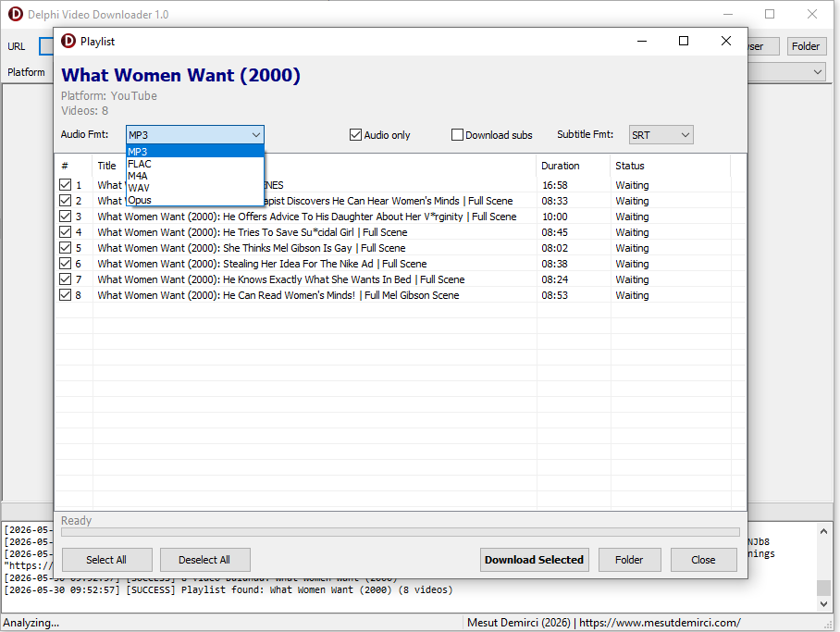This screenshot has width=840, height=632.
Task: Maximize the Playlist dialog
Action: pos(684,41)
